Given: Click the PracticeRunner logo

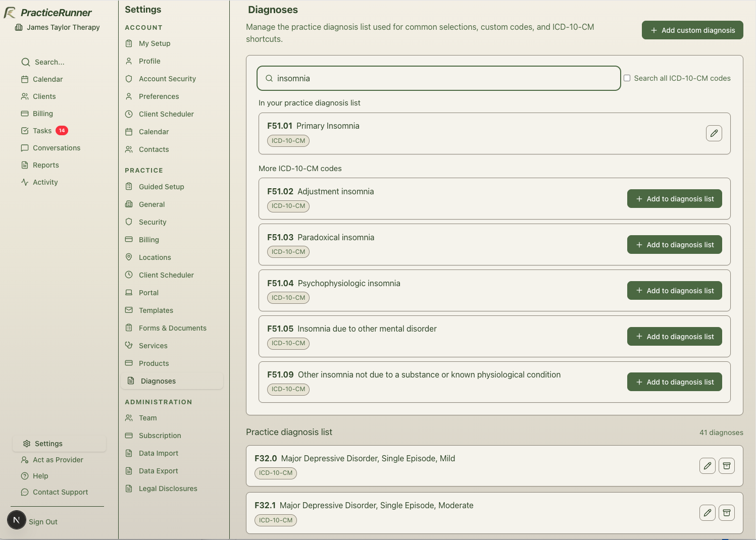Looking at the screenshot, I should coord(48,13).
